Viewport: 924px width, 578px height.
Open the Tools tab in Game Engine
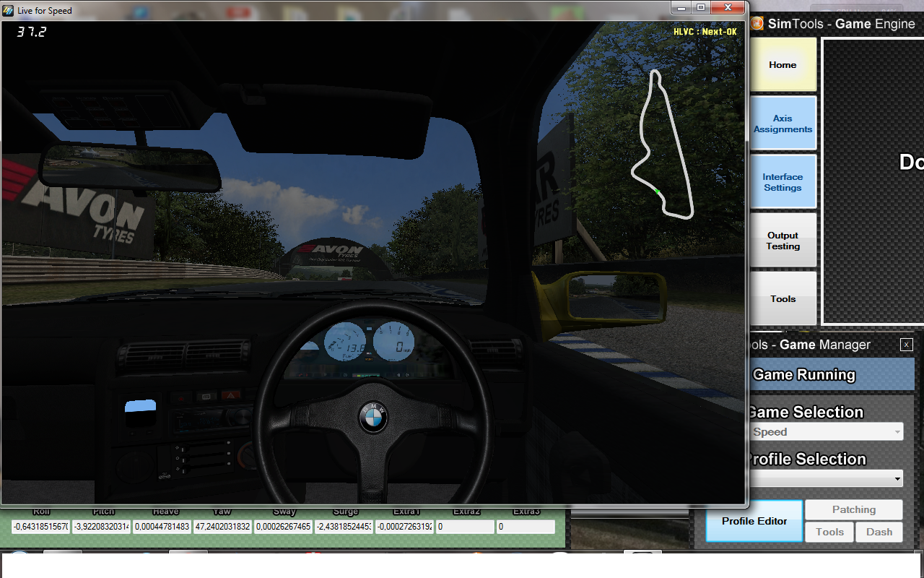click(783, 298)
